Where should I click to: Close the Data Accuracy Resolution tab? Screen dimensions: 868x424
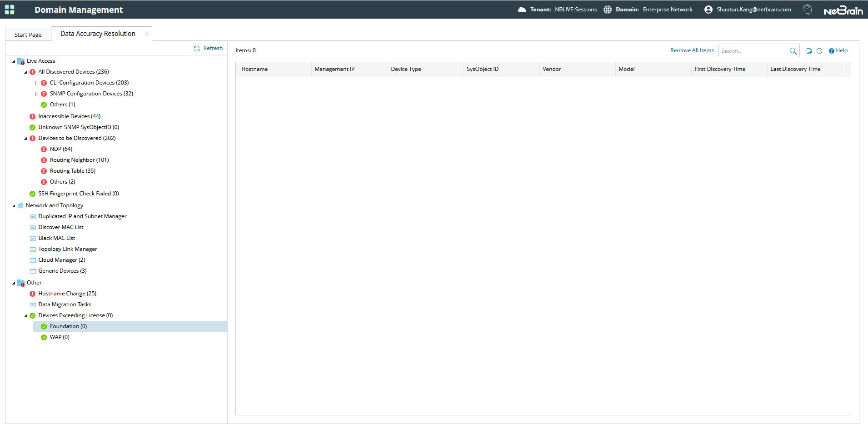[146, 34]
